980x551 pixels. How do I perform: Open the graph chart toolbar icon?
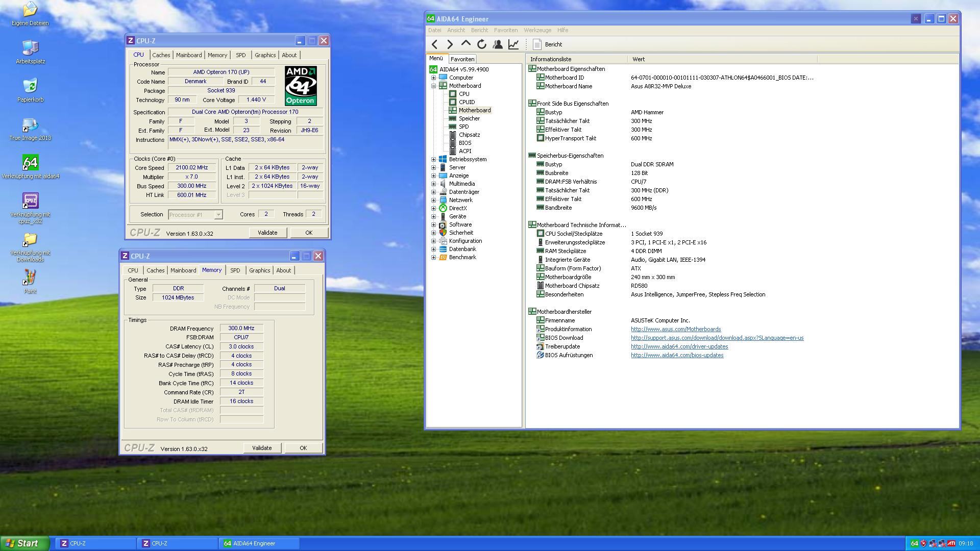(x=513, y=44)
